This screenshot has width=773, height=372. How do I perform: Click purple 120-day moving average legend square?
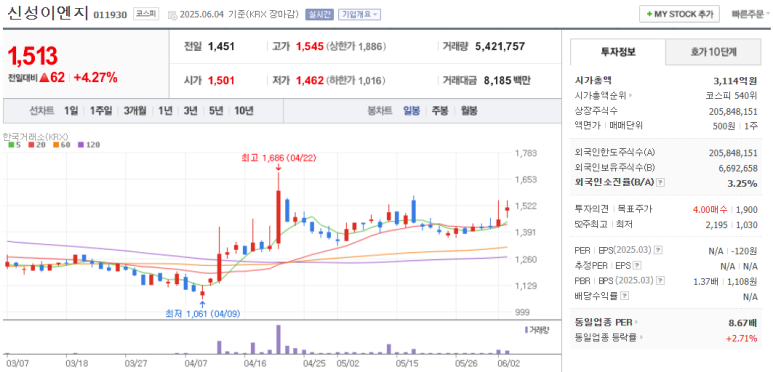pos(80,145)
